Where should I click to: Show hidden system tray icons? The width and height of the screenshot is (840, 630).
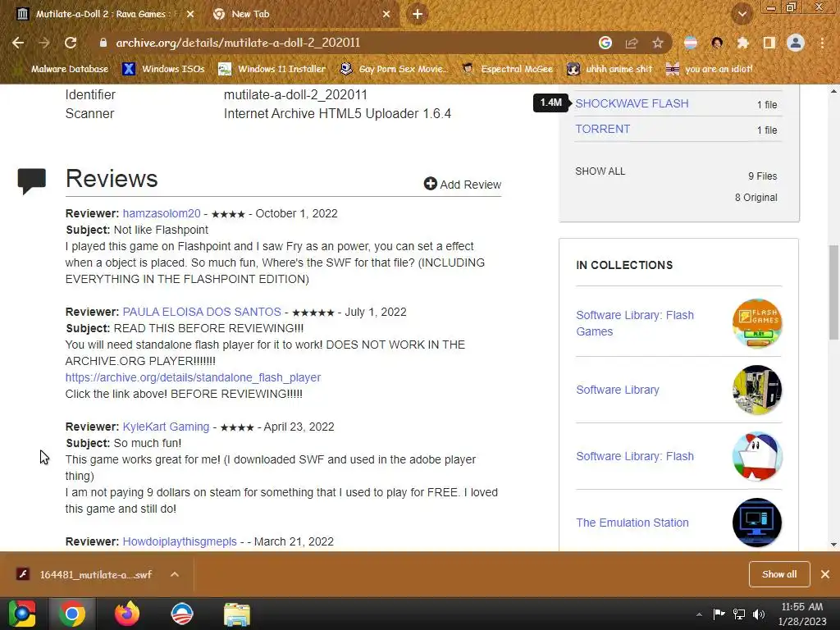click(699, 614)
